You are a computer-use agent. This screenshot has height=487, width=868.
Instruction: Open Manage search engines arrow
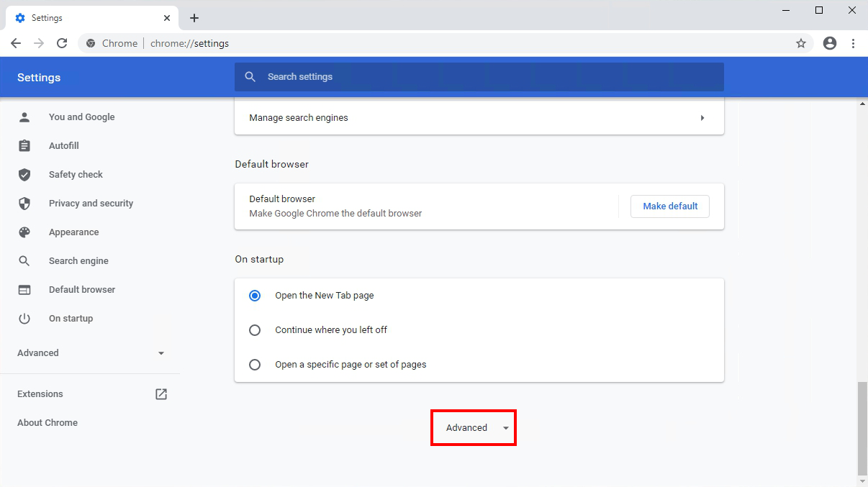click(x=702, y=118)
